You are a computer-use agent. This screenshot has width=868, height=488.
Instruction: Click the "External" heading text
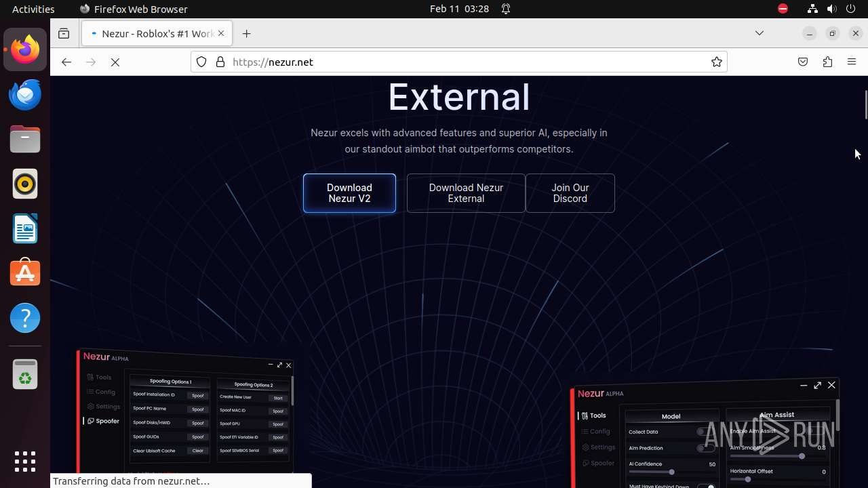[x=459, y=97]
